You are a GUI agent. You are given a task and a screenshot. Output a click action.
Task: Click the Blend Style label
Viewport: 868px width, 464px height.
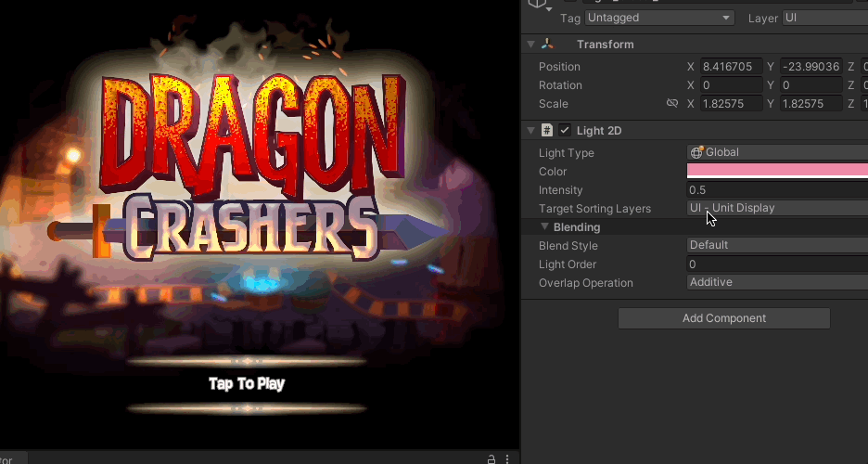tap(568, 246)
